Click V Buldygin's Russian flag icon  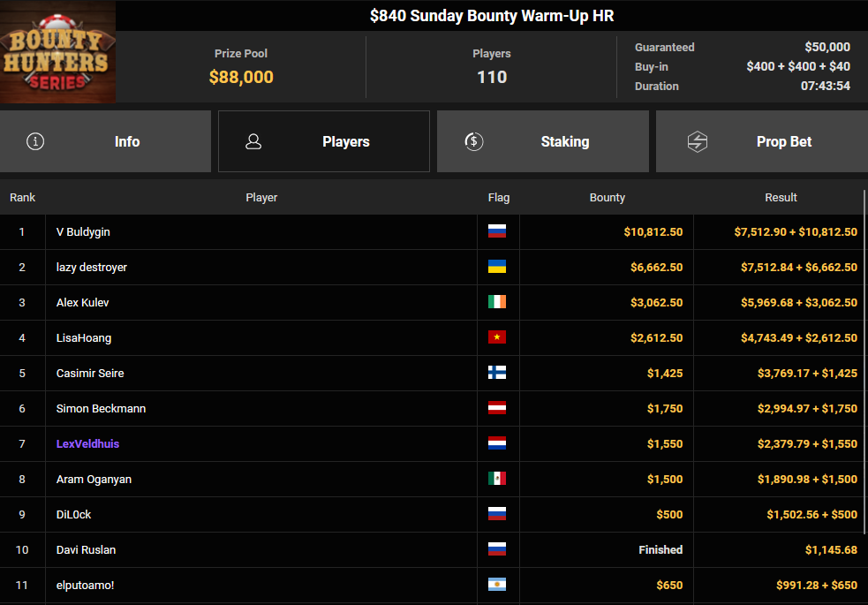pyautogui.click(x=497, y=231)
